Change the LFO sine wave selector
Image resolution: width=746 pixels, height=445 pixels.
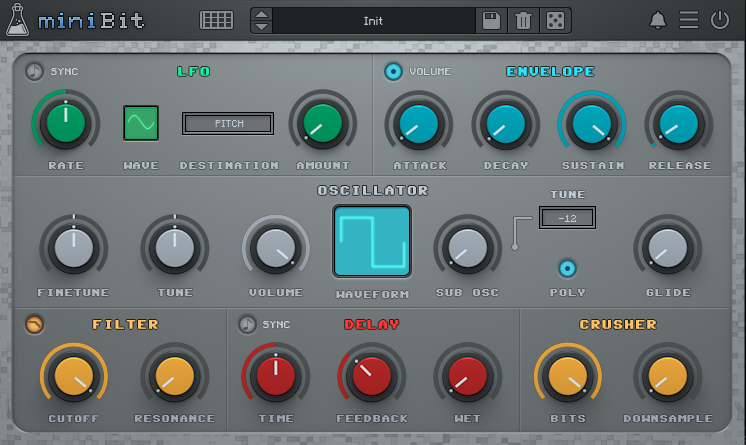tap(141, 123)
